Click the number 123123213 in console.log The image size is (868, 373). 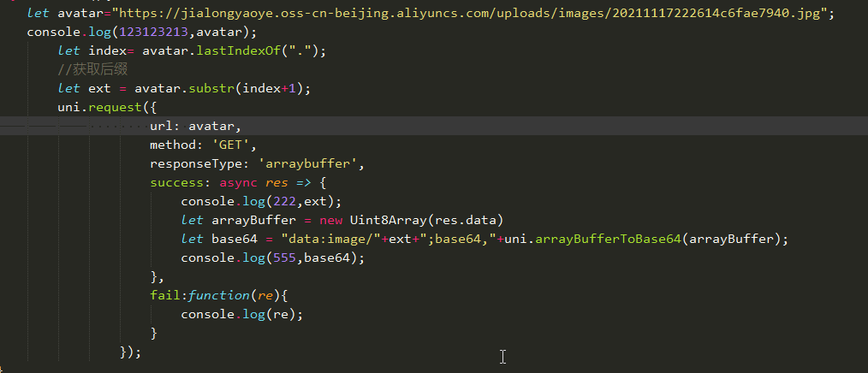154,33
